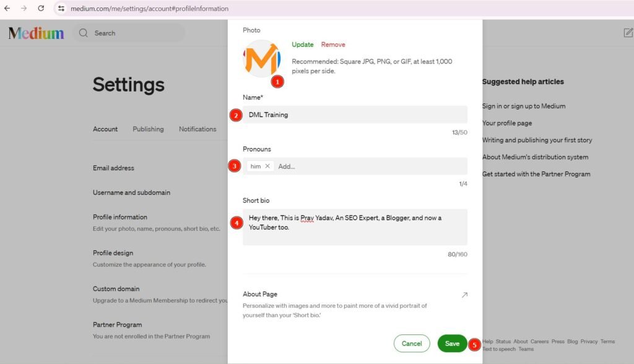Go forward with the browser forward arrow
The image size is (634, 364).
[24, 8]
